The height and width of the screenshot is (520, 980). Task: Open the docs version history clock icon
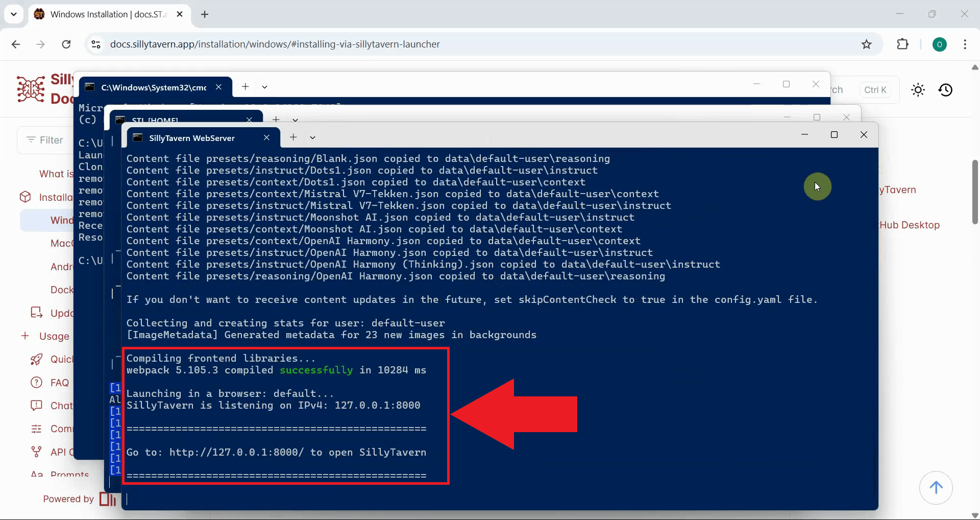(945, 90)
